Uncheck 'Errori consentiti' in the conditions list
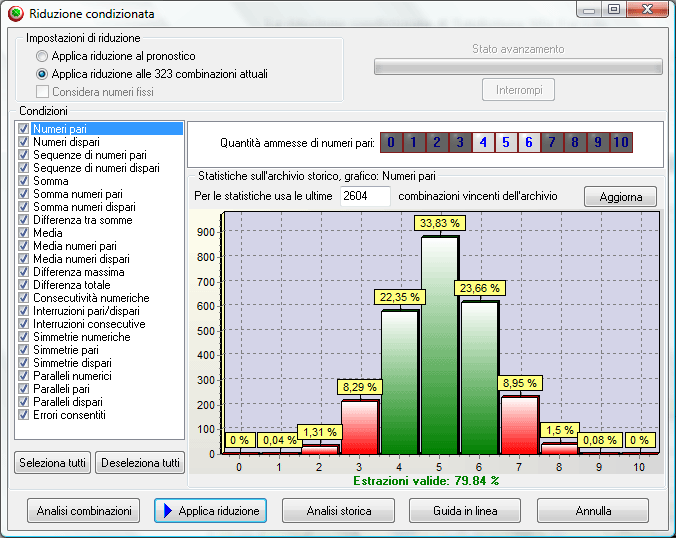 point(24,415)
